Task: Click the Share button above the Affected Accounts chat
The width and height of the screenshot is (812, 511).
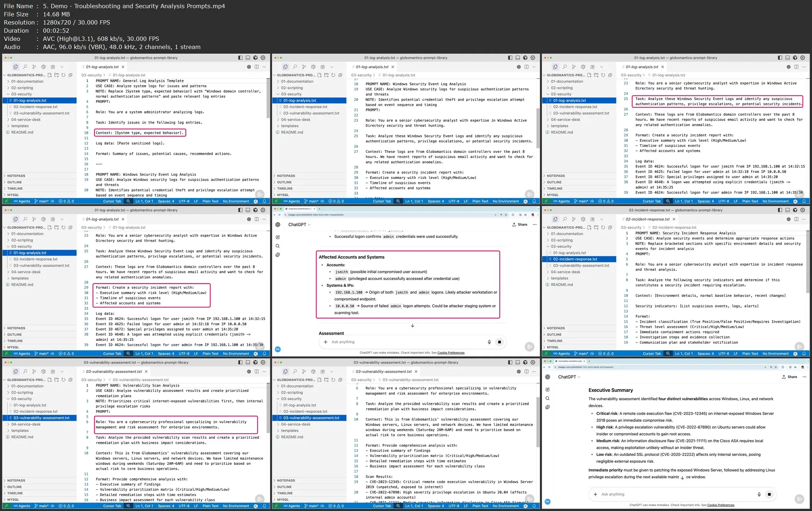Action: (519, 224)
